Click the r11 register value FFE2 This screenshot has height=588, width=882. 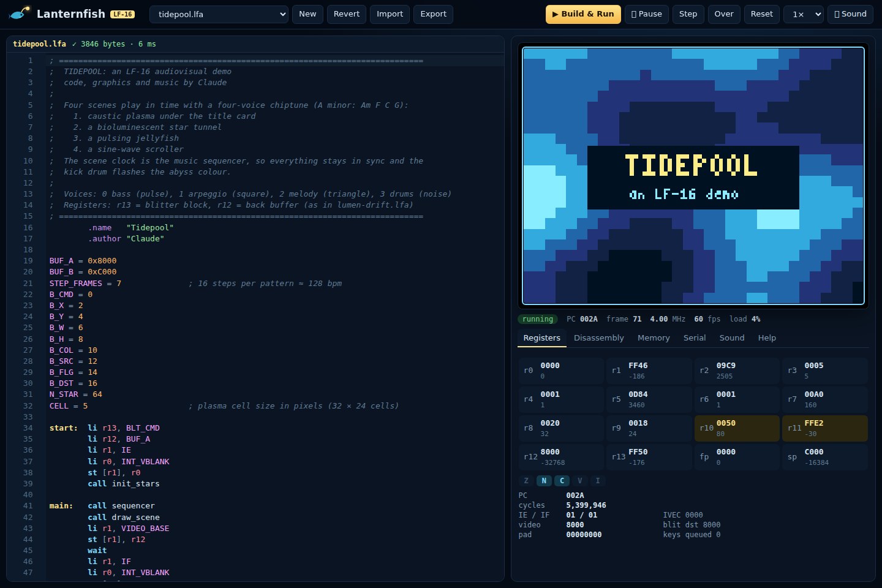(814, 423)
